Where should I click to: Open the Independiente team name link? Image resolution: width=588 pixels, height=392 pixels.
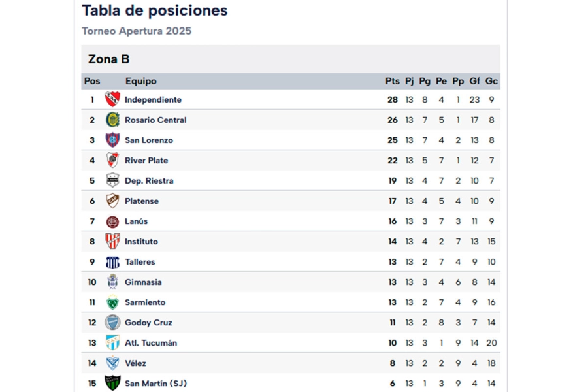[x=153, y=100]
